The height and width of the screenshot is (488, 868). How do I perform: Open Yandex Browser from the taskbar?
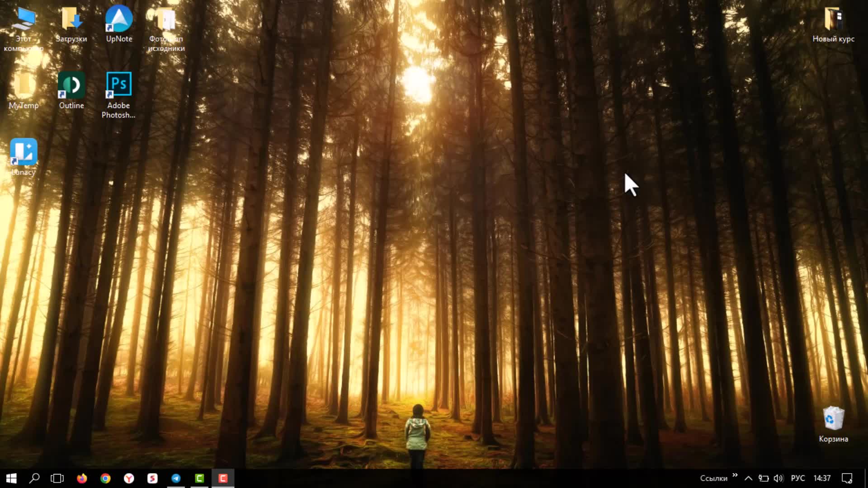pos(129,478)
